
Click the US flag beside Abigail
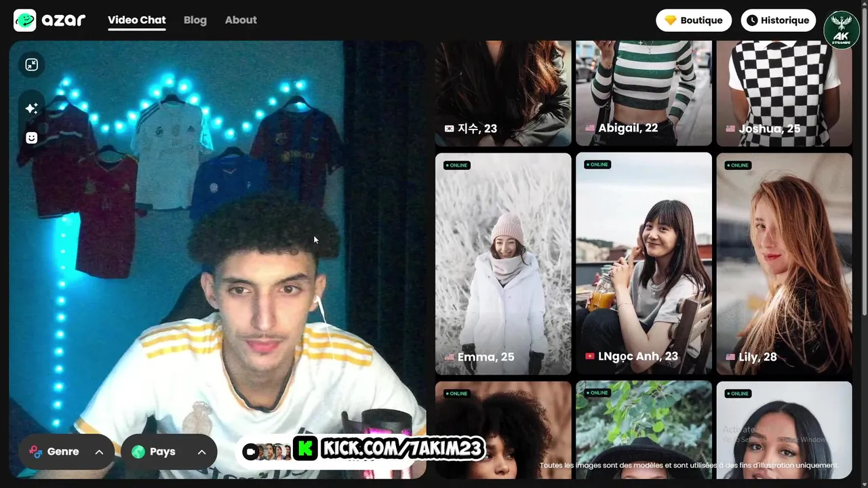[x=590, y=128]
